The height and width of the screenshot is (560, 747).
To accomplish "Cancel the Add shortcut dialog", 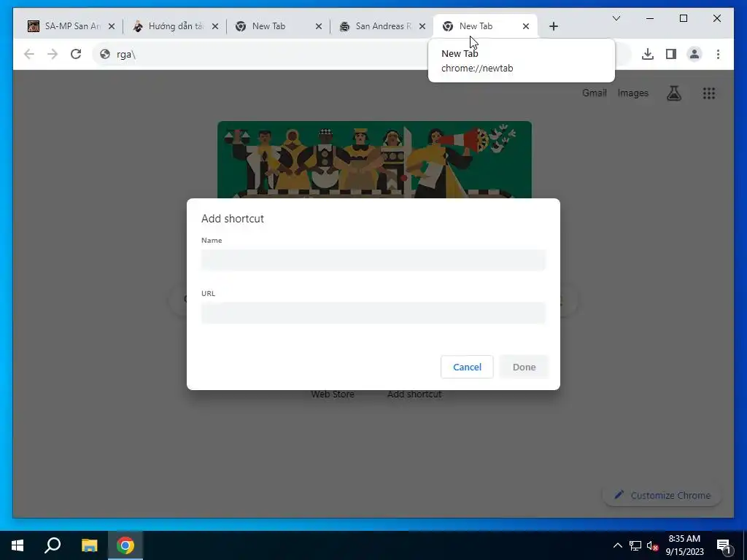I will 467,367.
